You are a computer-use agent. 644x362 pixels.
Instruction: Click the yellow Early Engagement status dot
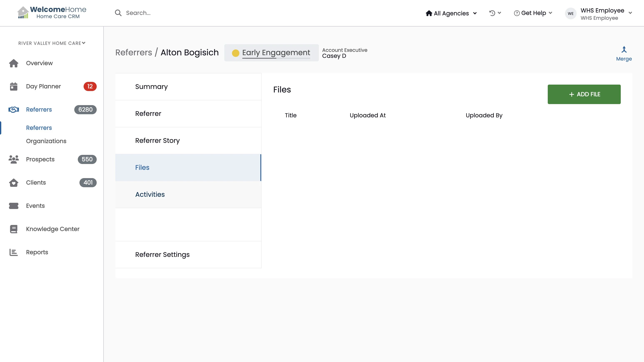click(235, 53)
